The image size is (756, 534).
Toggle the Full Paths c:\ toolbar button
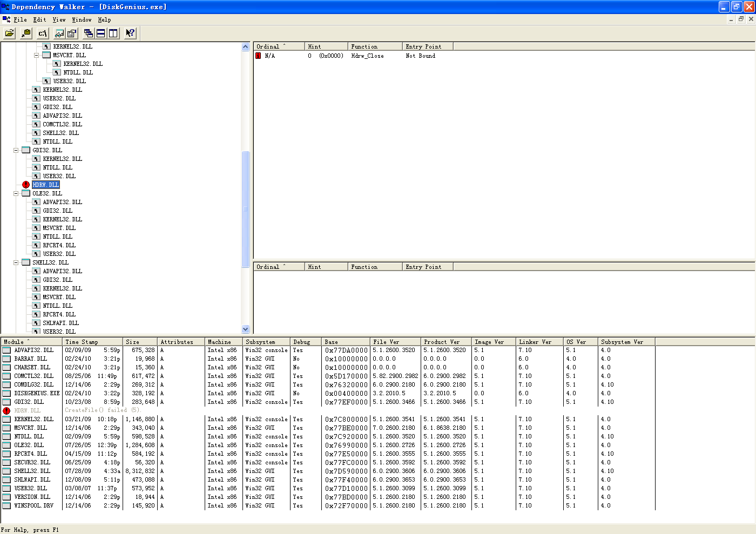[43, 33]
